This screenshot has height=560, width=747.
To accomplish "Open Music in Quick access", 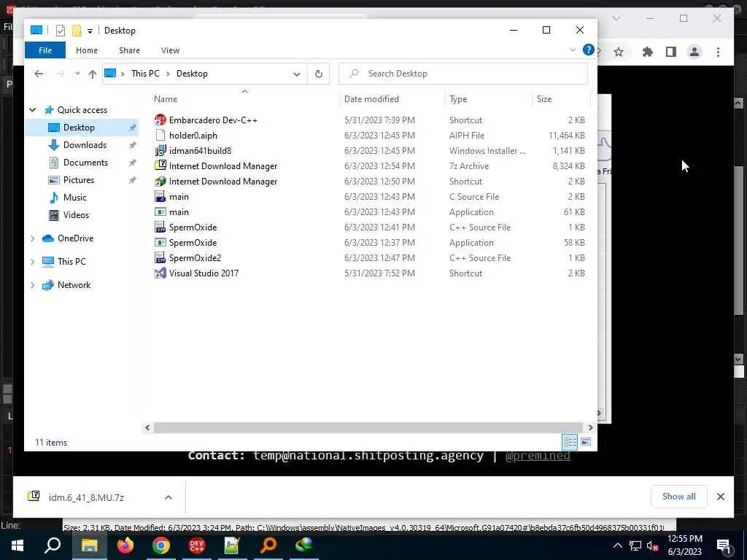I will (75, 197).
